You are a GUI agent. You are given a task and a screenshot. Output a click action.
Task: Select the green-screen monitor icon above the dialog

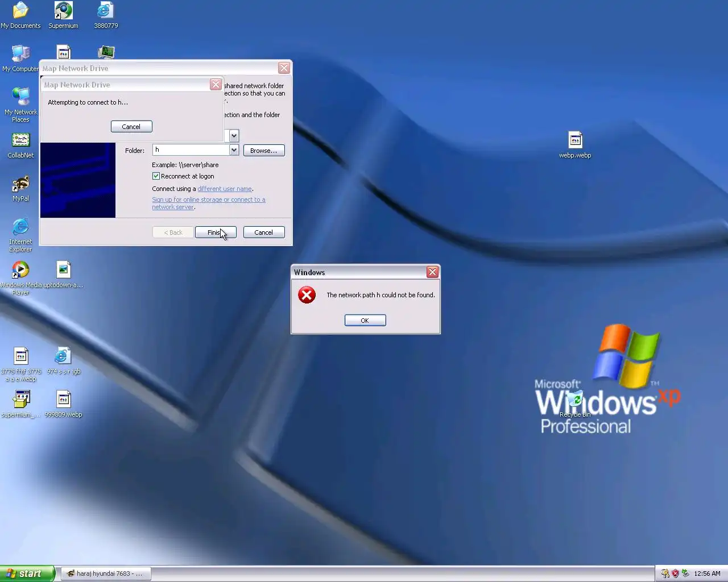click(x=106, y=52)
